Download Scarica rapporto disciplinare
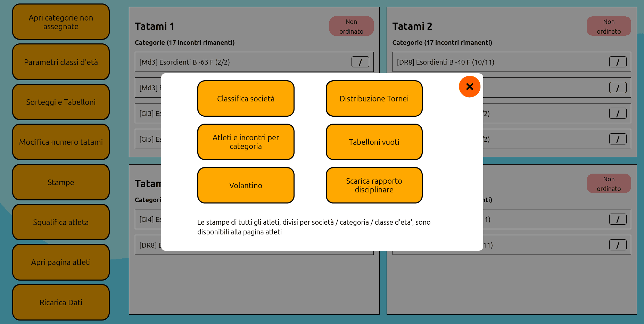This screenshot has width=644, height=324. [x=374, y=185]
